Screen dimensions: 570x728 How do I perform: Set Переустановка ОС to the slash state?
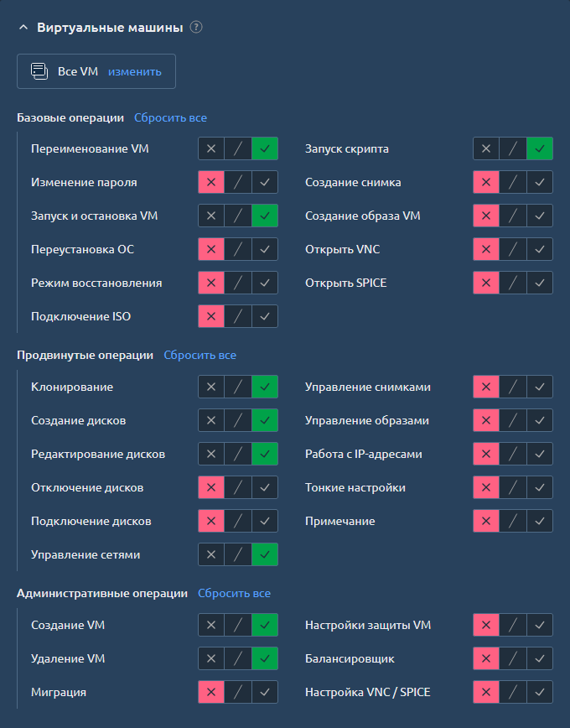point(238,249)
